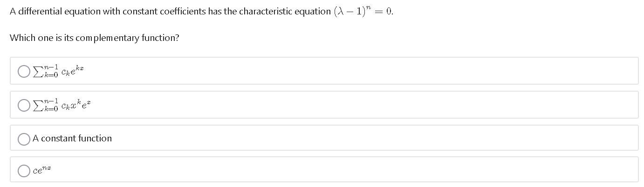The height and width of the screenshot is (187, 644).
Task: Click the ce^(nx) formula text
Action: [41, 171]
